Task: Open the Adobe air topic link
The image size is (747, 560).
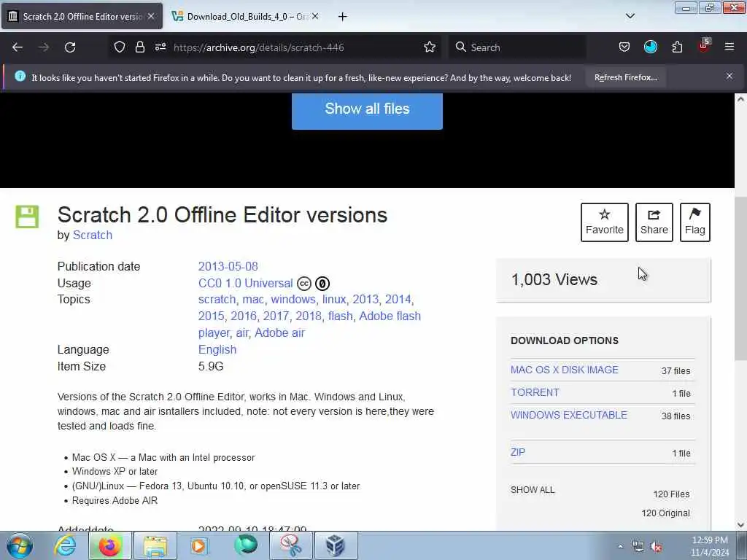Action: pyautogui.click(x=279, y=332)
